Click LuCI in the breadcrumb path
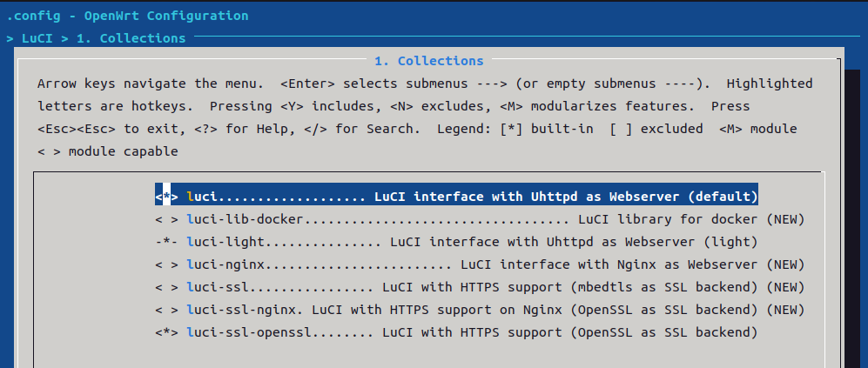Image resolution: width=868 pixels, height=368 pixels. click(x=37, y=38)
